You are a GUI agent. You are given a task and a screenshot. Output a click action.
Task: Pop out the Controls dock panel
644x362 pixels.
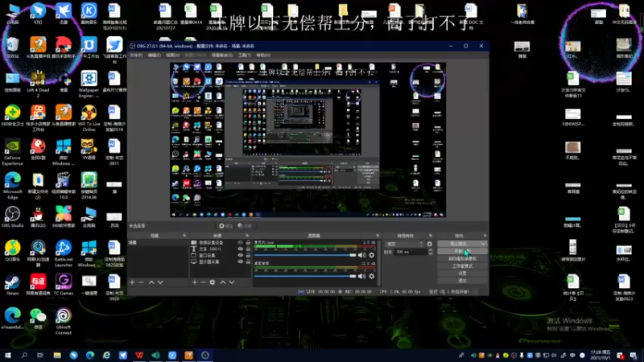(x=485, y=236)
